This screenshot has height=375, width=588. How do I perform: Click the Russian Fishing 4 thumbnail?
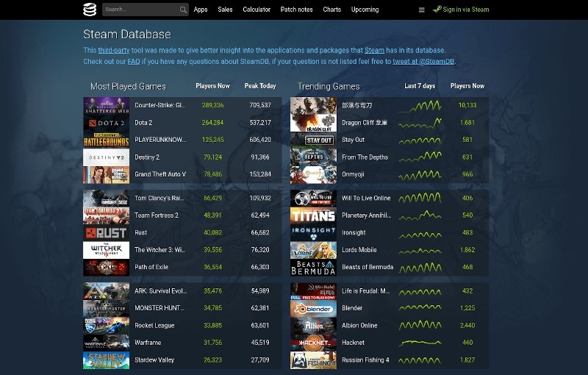point(313,360)
